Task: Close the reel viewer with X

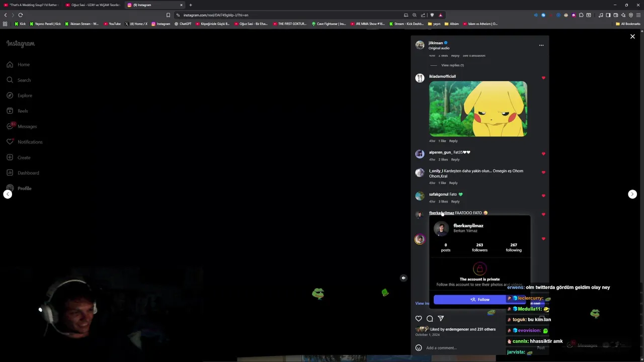Action: pos(632,36)
